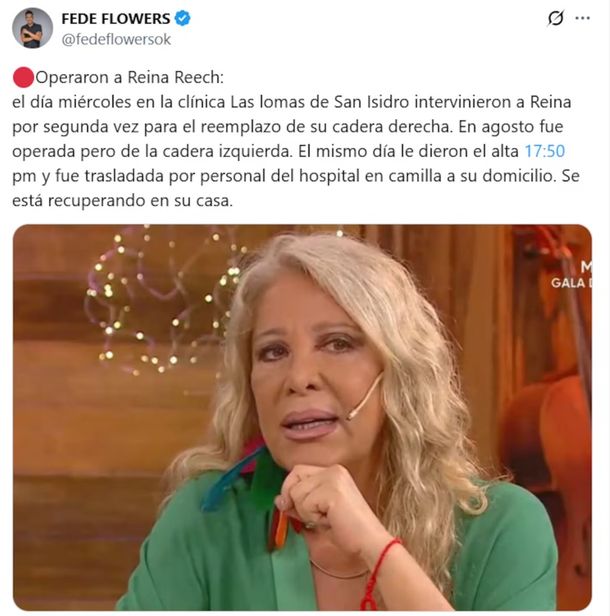Click the GALA watermark on the image

(570, 283)
